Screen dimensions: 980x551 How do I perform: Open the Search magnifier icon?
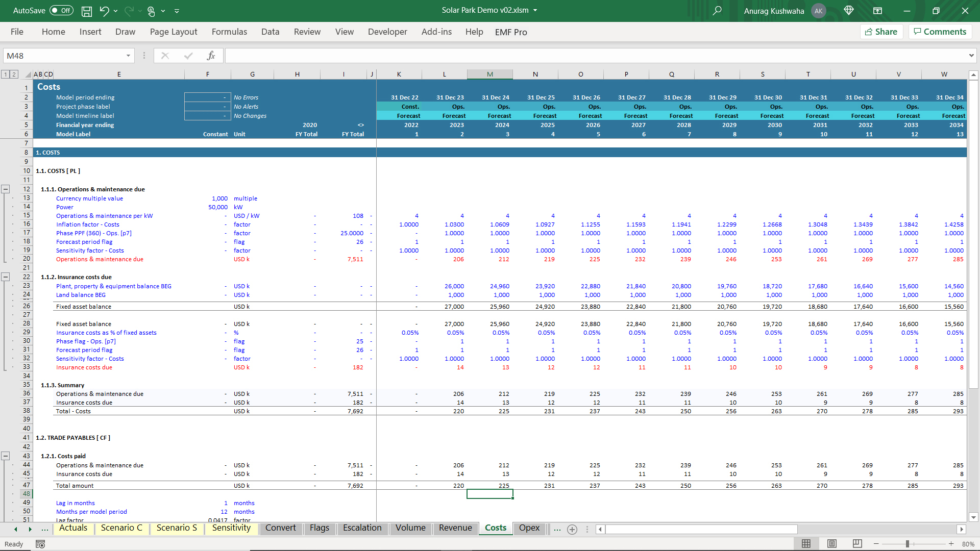click(717, 11)
